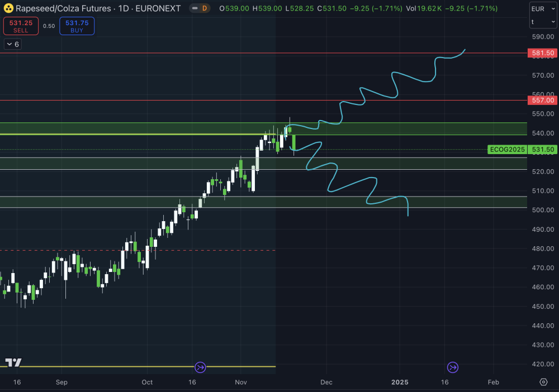The height and width of the screenshot is (392, 559).
Task: Click the TradingView logo
Action: coord(13,362)
